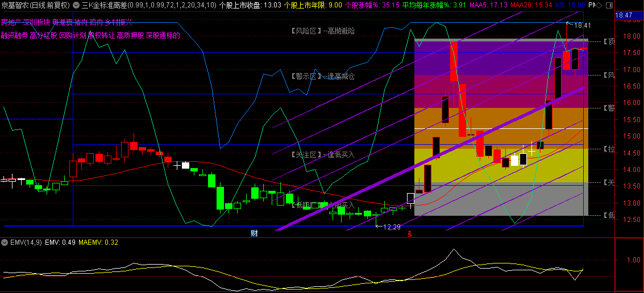Click the 回购计划 tag
Screen dimensions: 644x293
(x=73, y=35)
